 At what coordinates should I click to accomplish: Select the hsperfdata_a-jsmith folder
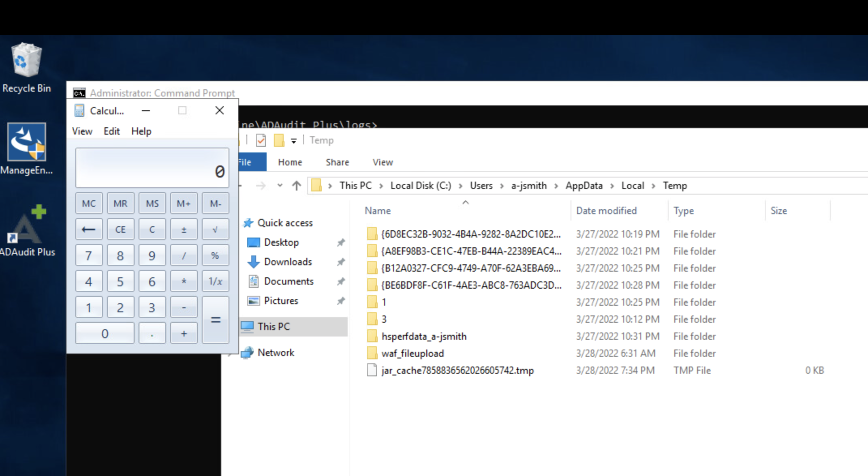424,336
